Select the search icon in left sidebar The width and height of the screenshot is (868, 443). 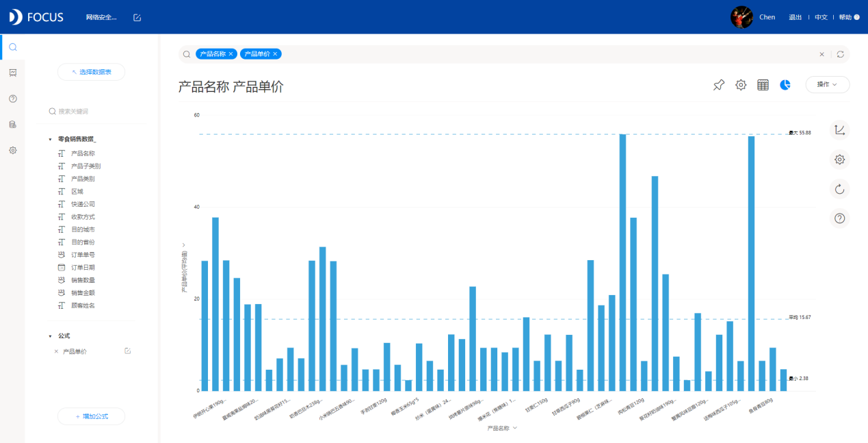[12, 47]
